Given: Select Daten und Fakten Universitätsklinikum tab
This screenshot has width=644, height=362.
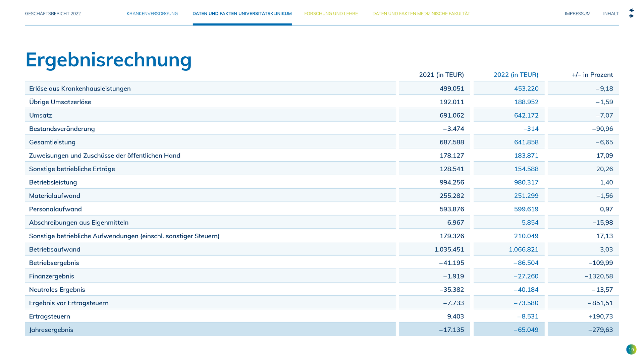Looking at the screenshot, I should (242, 14).
